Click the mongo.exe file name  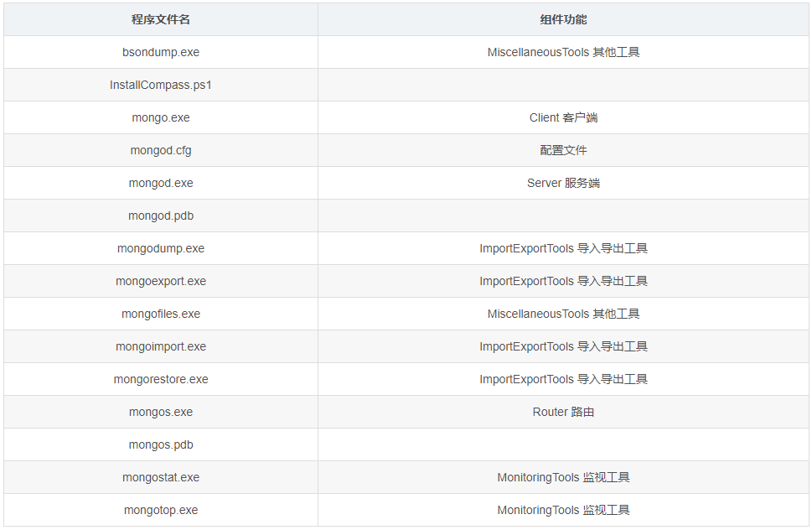(161, 117)
